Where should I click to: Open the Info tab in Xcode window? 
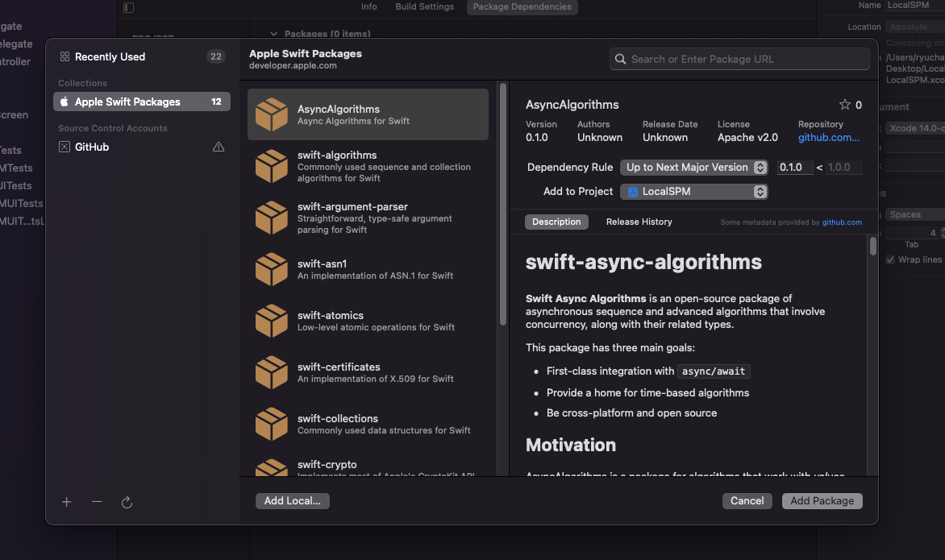coord(368,6)
